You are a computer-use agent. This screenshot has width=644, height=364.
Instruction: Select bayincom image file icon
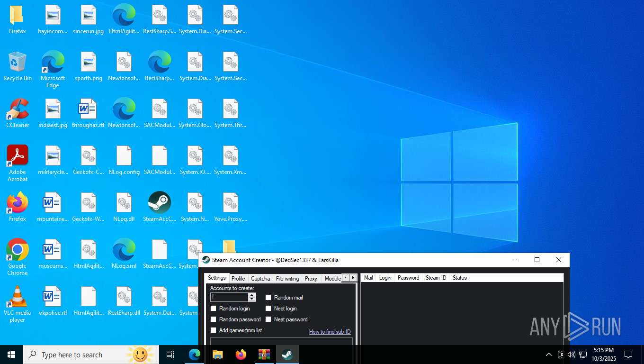[53, 20]
